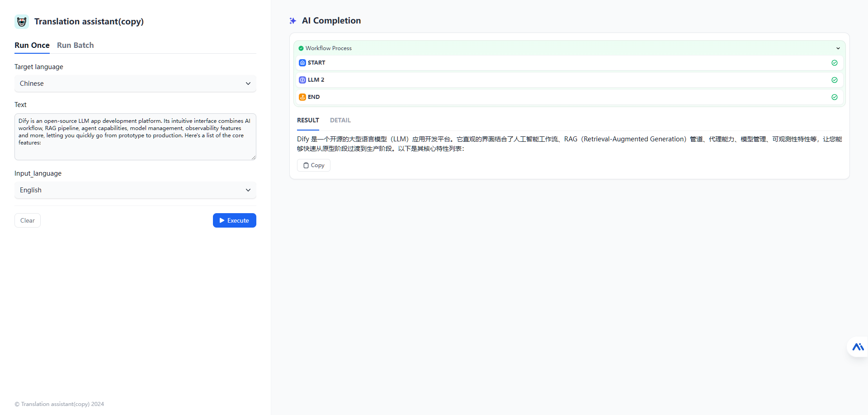Switch to the Run Once tab
The width and height of the screenshot is (868, 415).
click(x=32, y=45)
